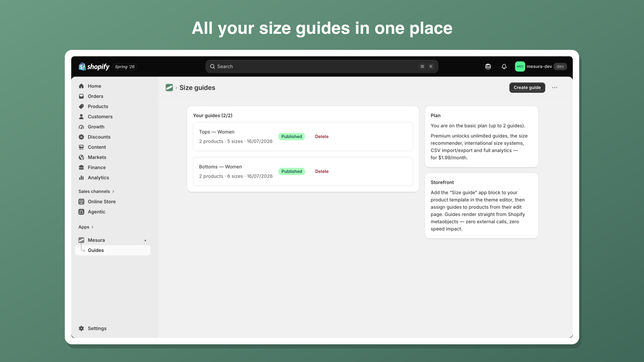Click the Settings gear icon

[81, 329]
